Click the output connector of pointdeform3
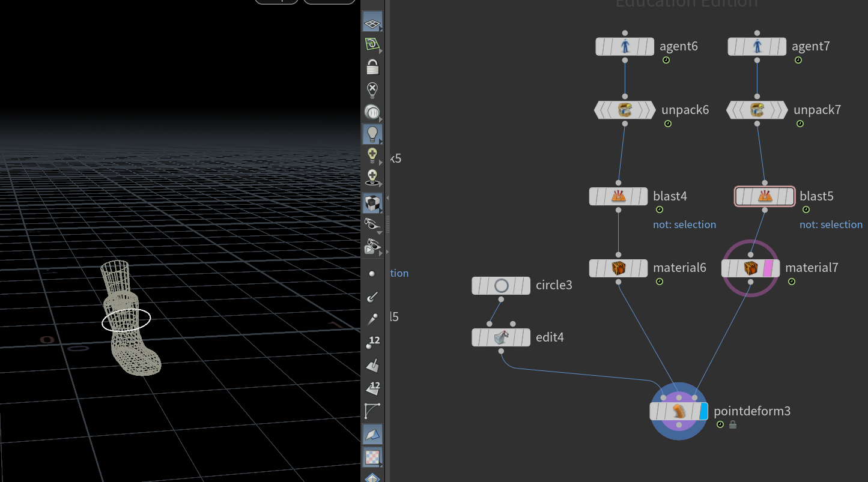 (x=679, y=425)
